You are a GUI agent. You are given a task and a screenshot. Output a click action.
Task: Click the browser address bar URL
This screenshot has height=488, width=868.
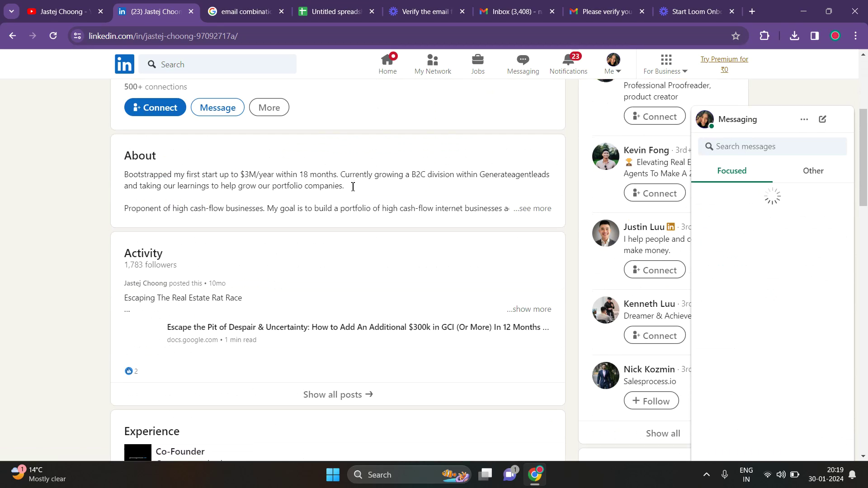point(163,36)
